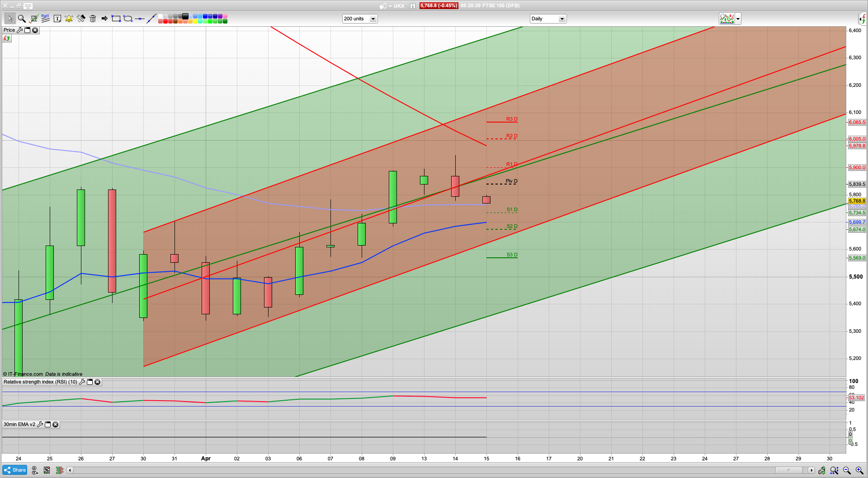
Task: Pick the rectangle drawing tool
Action: [116, 19]
